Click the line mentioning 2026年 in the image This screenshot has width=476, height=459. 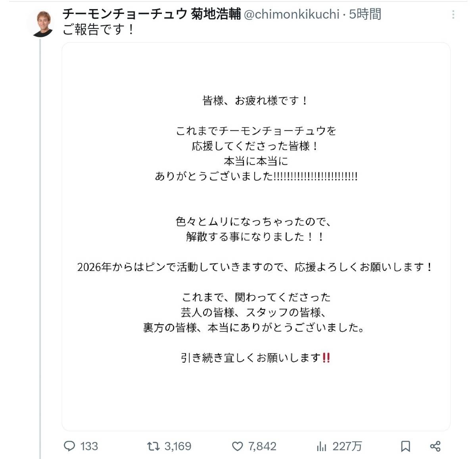coord(255,267)
